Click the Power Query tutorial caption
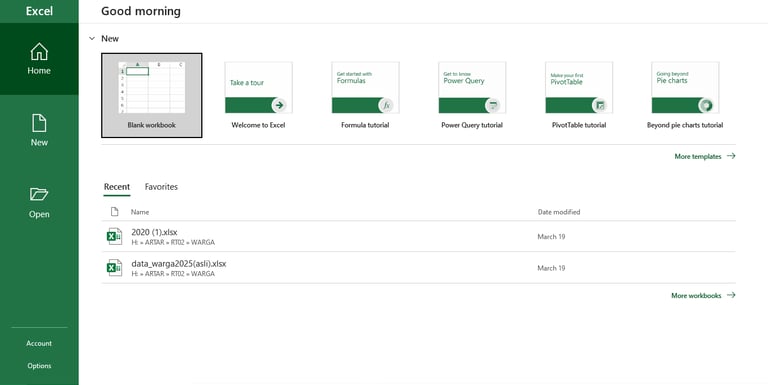Viewport: 768px width, 385px height. (x=472, y=125)
